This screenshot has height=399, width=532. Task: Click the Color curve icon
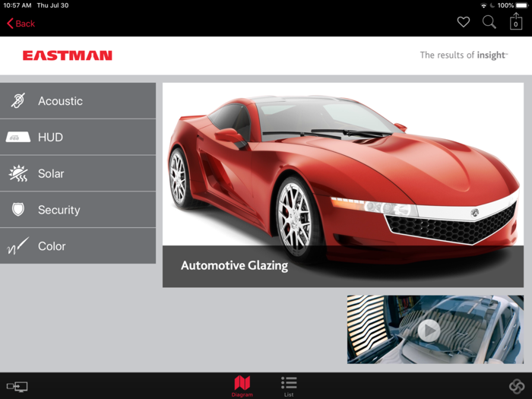pyautogui.click(x=18, y=246)
